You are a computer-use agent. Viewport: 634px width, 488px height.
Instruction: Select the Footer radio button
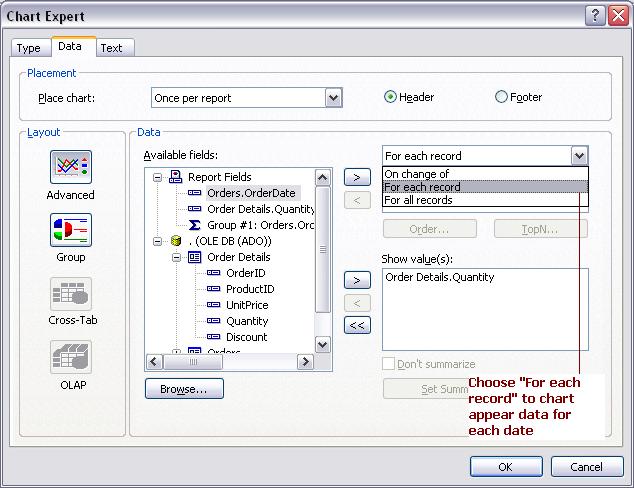click(501, 97)
